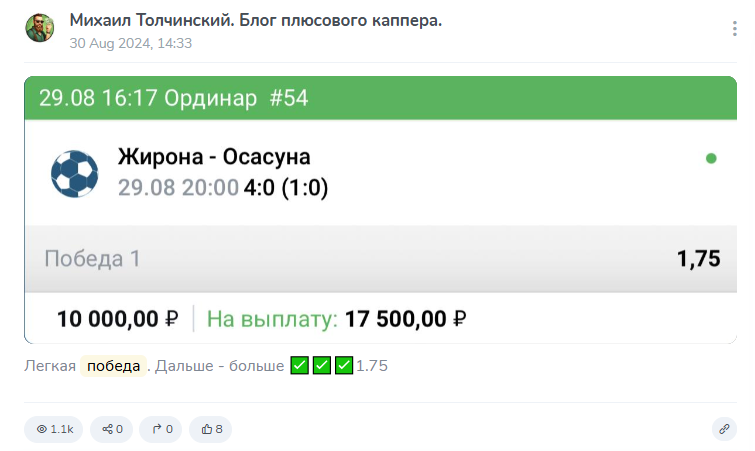Image resolution: width=755 pixels, height=451 pixels.
Task: Click the channel avatar picture
Action: click(39, 28)
